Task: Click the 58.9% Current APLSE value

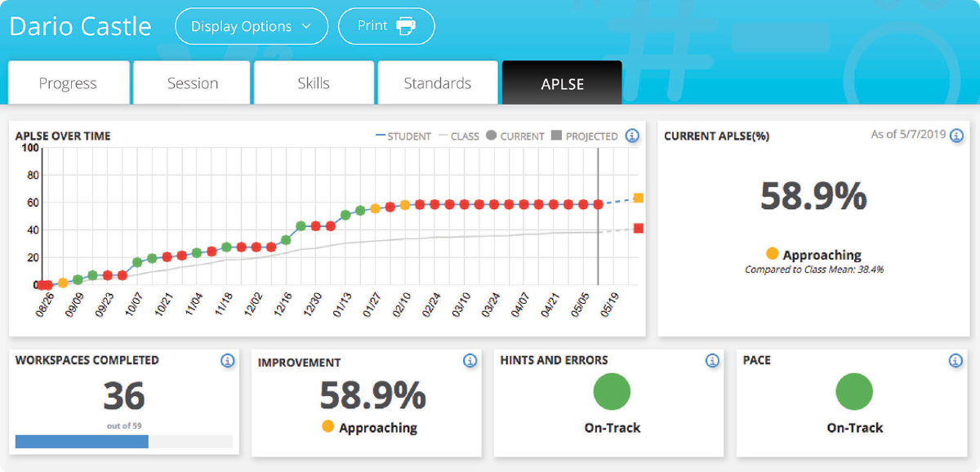Action: click(813, 196)
